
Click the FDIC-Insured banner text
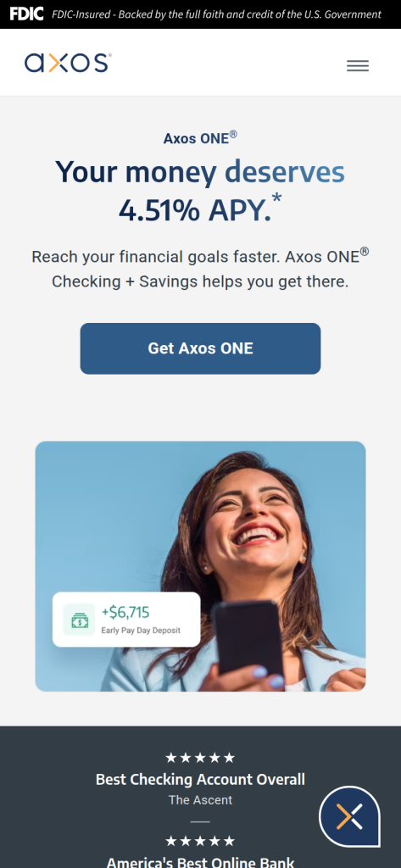click(x=216, y=14)
